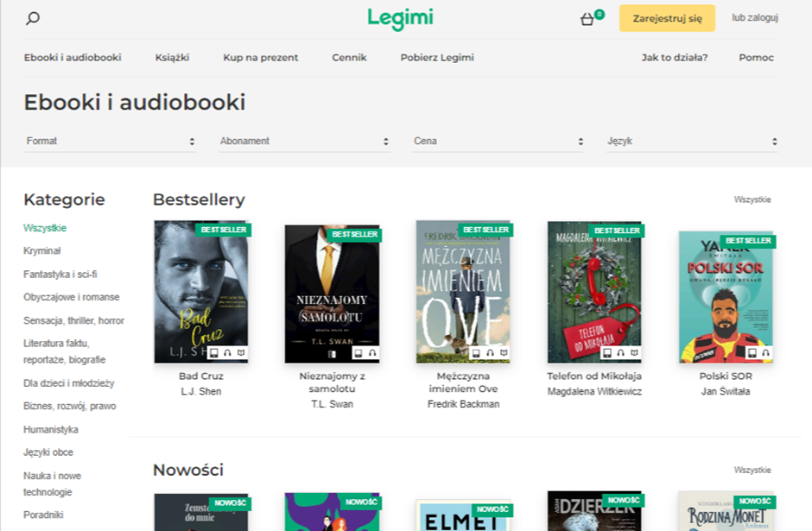Open Pobierz Legimi menu item
812x531 pixels.
pyautogui.click(x=437, y=58)
